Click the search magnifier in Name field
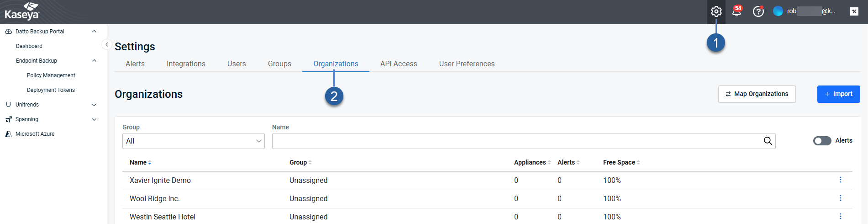The image size is (868, 224). coord(768,141)
